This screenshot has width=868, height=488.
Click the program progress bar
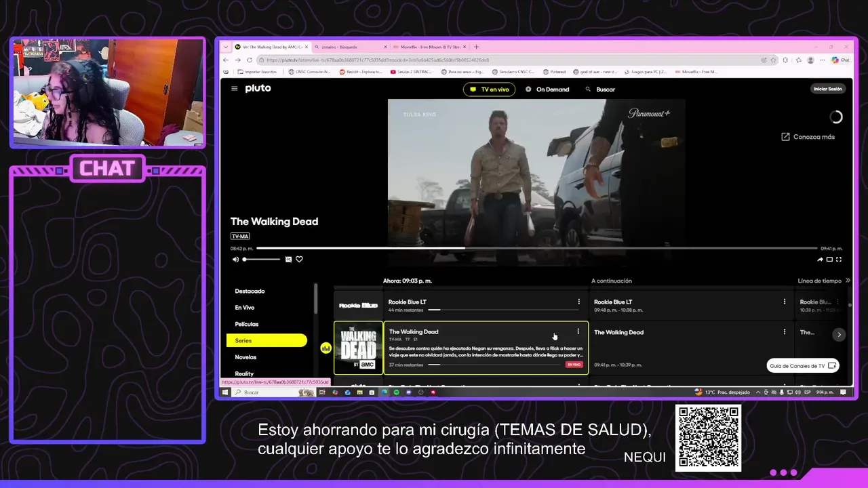coord(536,249)
